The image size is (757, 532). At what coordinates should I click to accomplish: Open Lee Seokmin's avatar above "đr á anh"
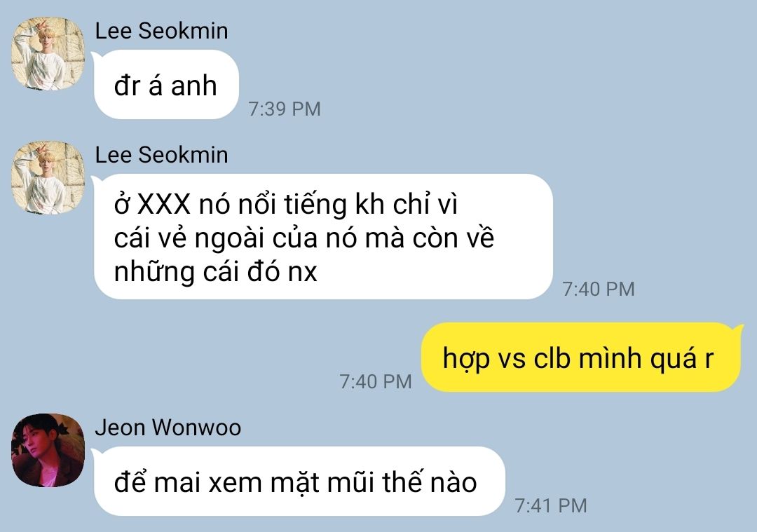pos(48,53)
